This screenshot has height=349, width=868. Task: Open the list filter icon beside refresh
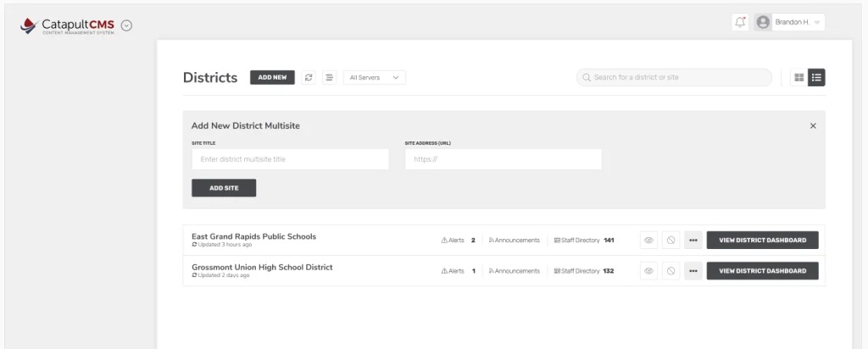pyautogui.click(x=330, y=77)
